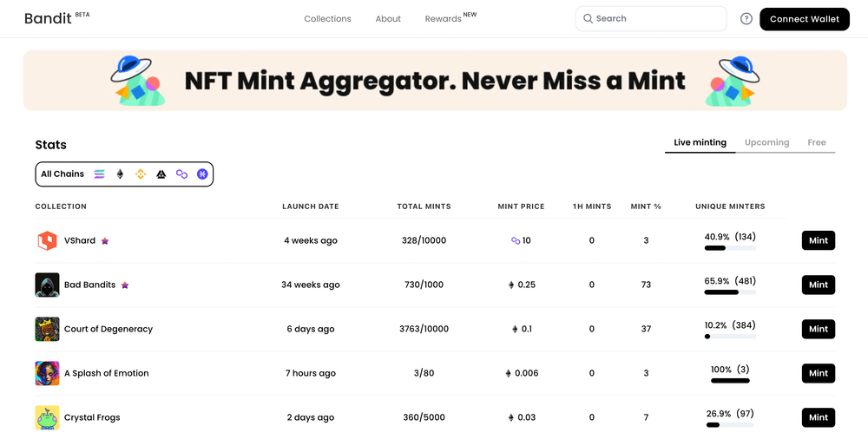Open Collections in top navigation

tap(328, 19)
